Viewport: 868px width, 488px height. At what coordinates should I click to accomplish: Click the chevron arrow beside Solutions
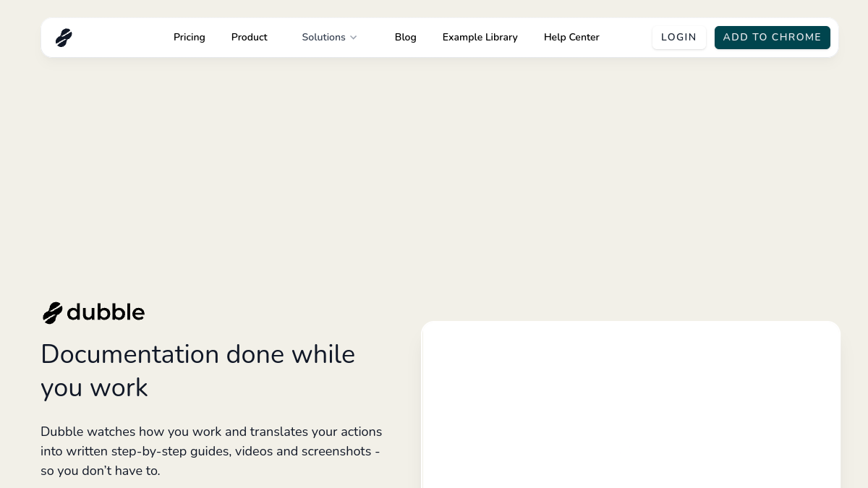[x=354, y=38]
